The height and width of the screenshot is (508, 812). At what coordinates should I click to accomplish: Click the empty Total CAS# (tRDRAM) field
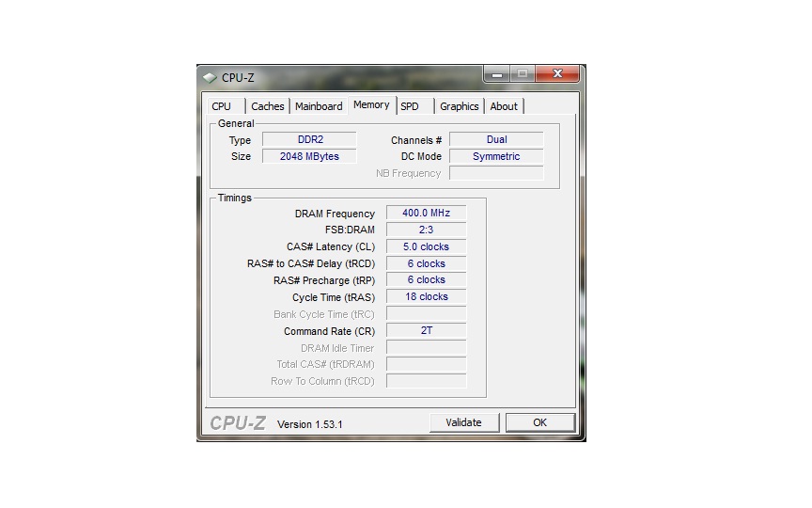coord(426,364)
